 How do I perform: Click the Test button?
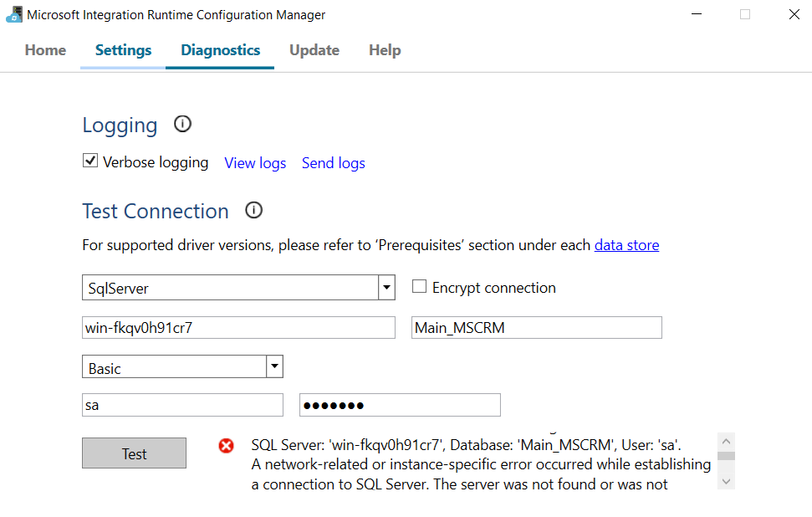pyautogui.click(x=134, y=453)
